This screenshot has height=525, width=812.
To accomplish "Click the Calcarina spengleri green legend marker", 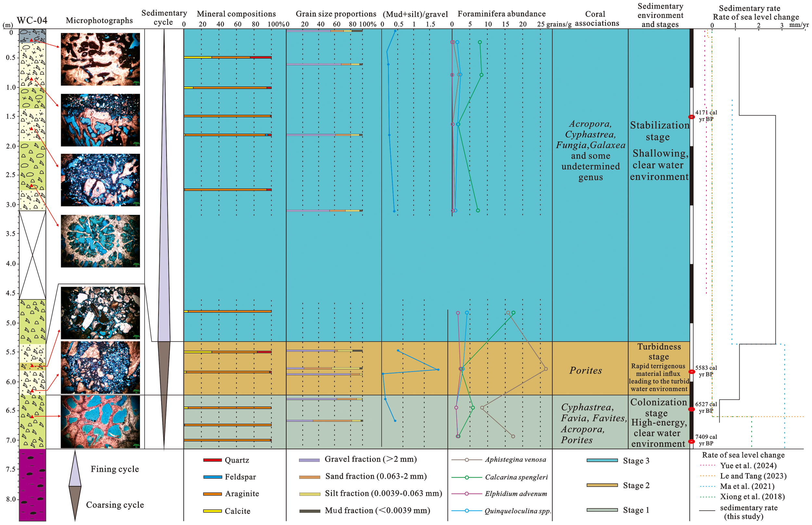I will tap(466, 477).
